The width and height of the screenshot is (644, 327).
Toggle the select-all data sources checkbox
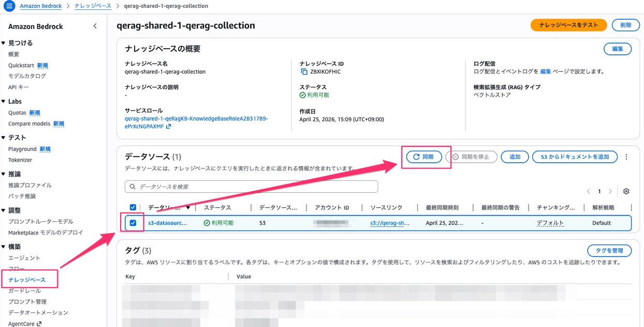[133, 208]
